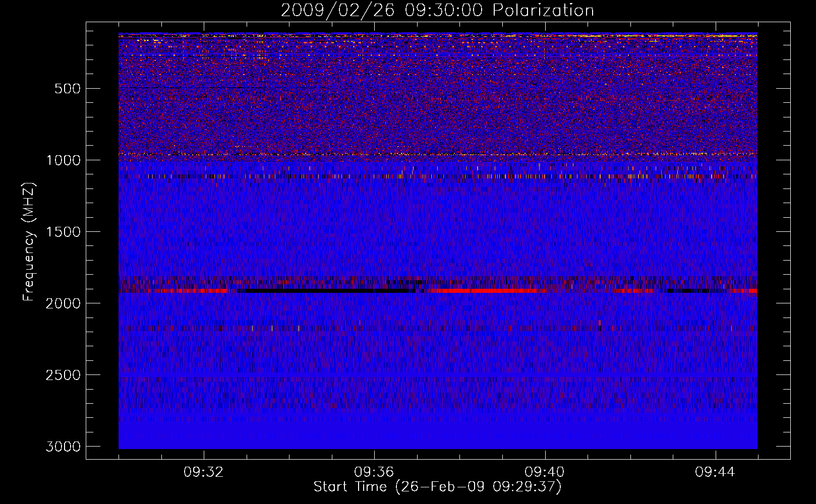816x504 pixels.
Task: Click the 1500 frequency tick label
Action: (63, 232)
